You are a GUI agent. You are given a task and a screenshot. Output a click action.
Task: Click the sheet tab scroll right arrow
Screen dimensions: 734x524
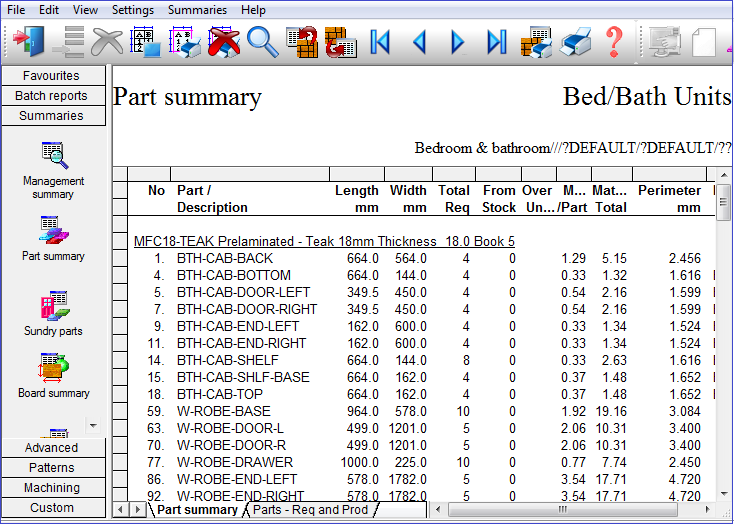coord(138,509)
